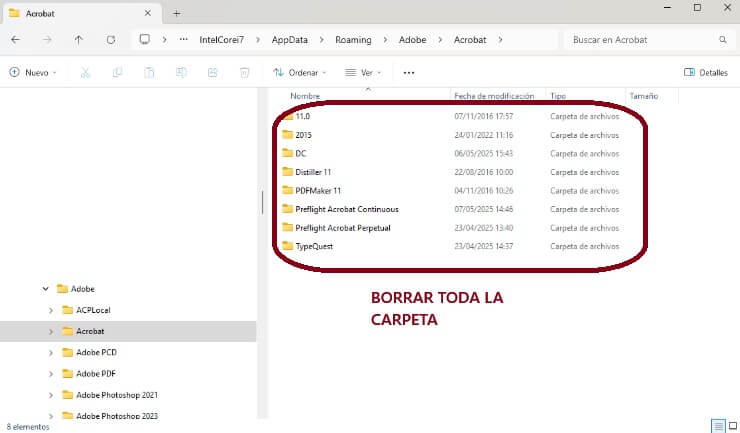Screen dimensions: 740x433
Task: Click Adobe in the breadcrumb
Action: [412, 40]
